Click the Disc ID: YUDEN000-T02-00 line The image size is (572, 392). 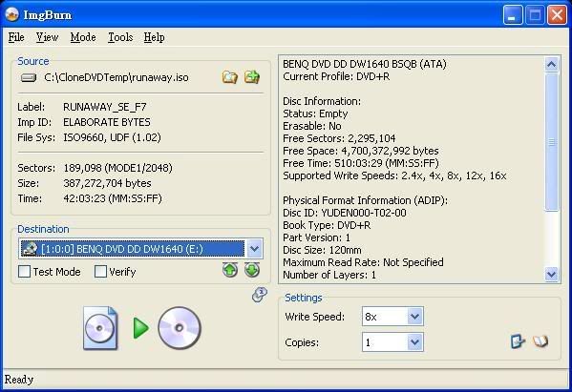coord(345,213)
